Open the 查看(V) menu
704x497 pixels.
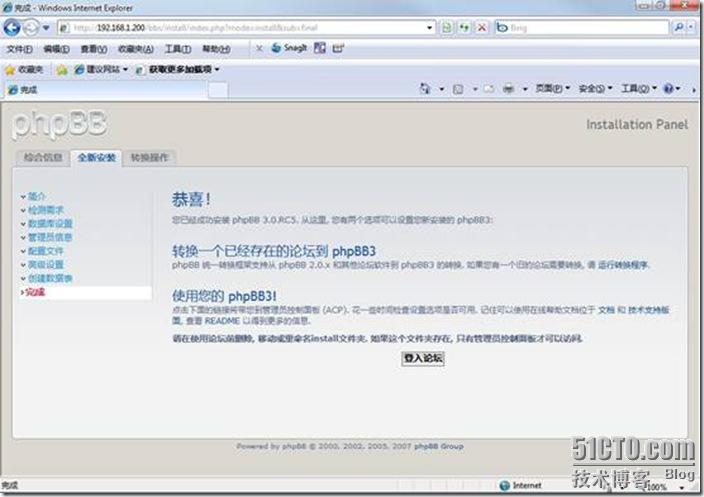(x=93, y=49)
